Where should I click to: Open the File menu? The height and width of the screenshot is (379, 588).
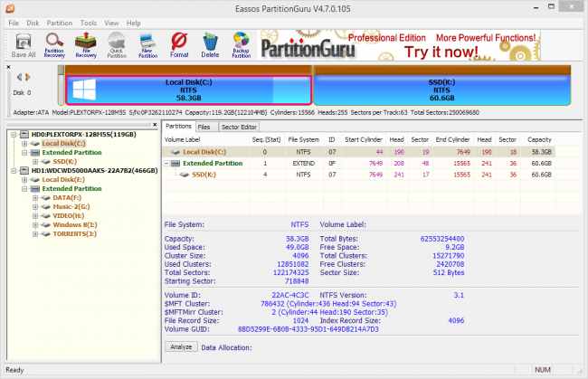pos(14,23)
